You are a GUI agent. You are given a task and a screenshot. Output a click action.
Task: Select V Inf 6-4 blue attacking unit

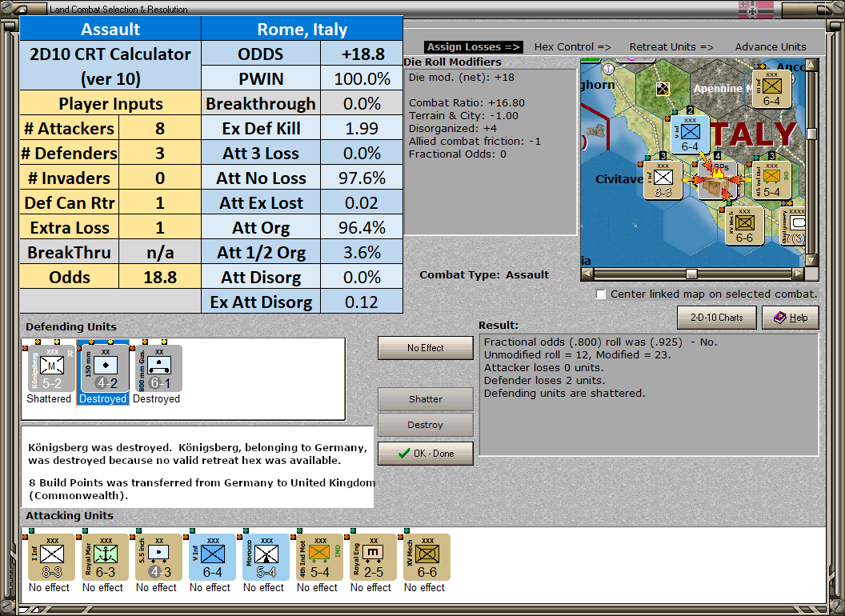tap(212, 558)
